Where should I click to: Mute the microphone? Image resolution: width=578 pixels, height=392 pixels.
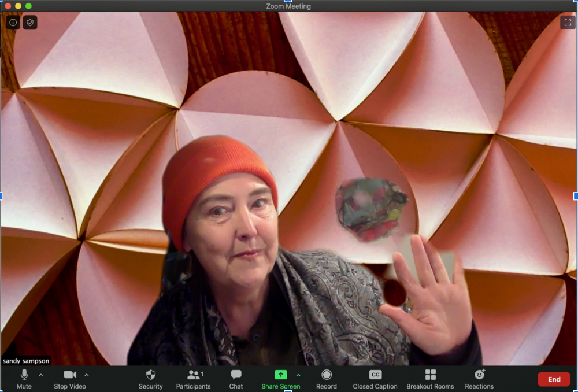(24, 379)
